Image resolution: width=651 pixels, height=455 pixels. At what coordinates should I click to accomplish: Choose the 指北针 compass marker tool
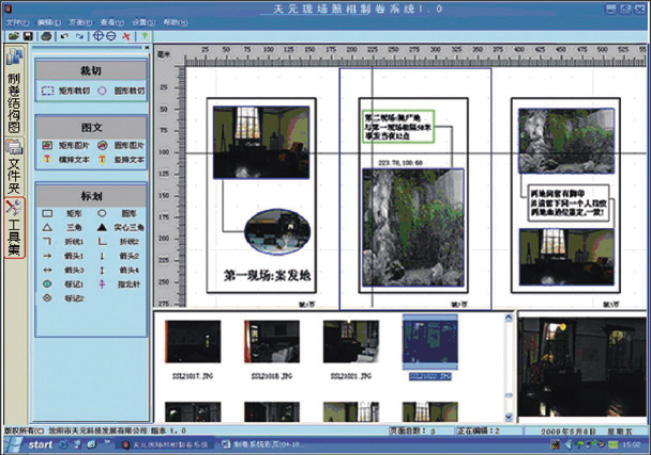pos(120,284)
